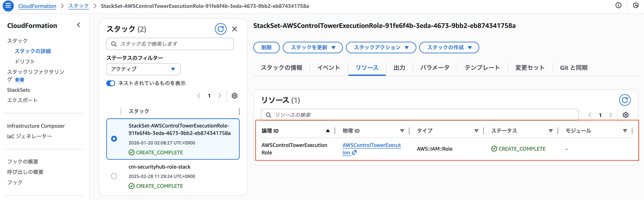This screenshot has width=644, height=200.
Task: Click the info icon in top bar
Action: pyautogui.click(x=618, y=6)
